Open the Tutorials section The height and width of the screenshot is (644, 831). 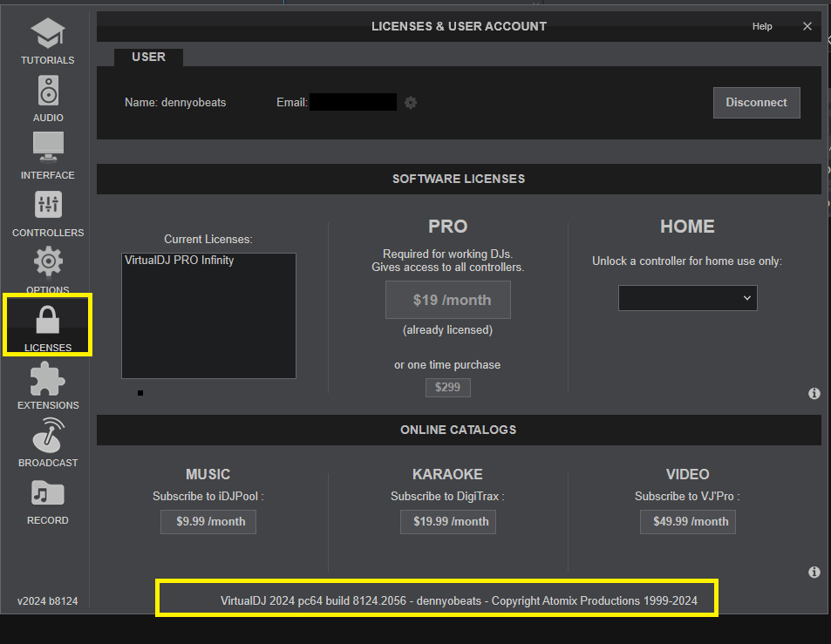[48, 41]
